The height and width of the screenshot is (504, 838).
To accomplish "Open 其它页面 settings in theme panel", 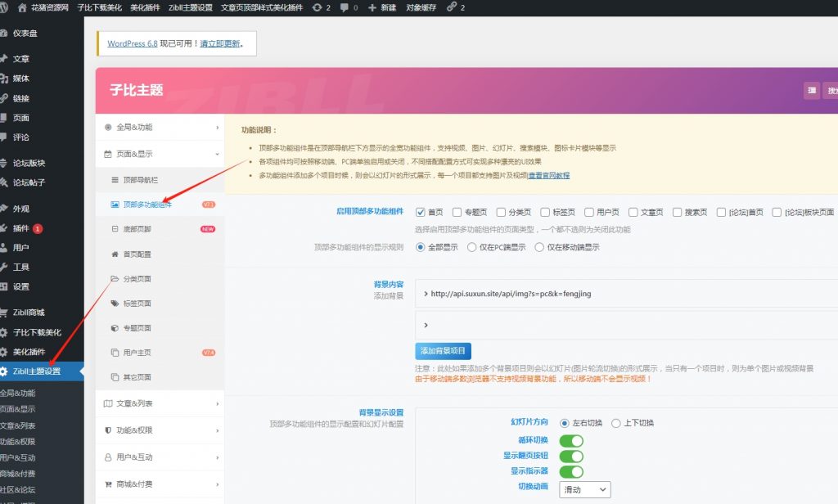I will [x=160, y=377].
